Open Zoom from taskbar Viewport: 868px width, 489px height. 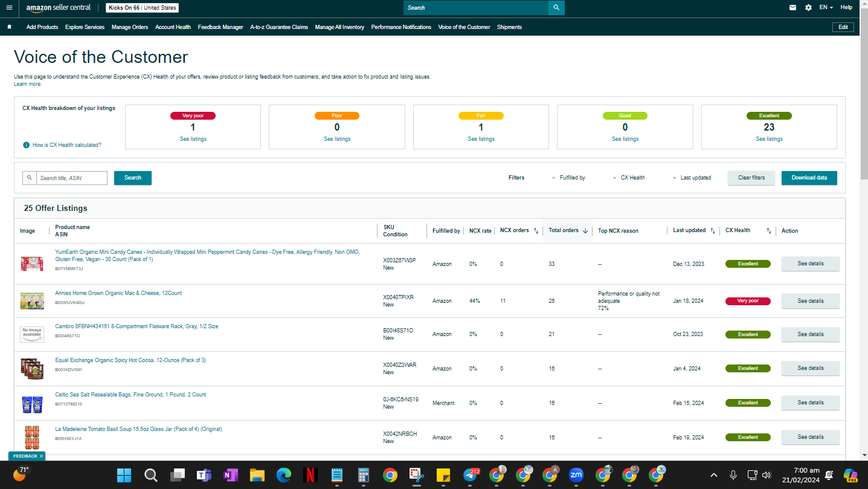point(576,475)
